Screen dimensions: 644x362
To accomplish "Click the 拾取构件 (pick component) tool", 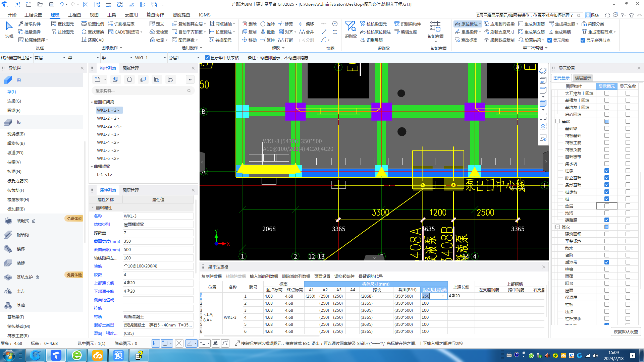I will 30,24.
